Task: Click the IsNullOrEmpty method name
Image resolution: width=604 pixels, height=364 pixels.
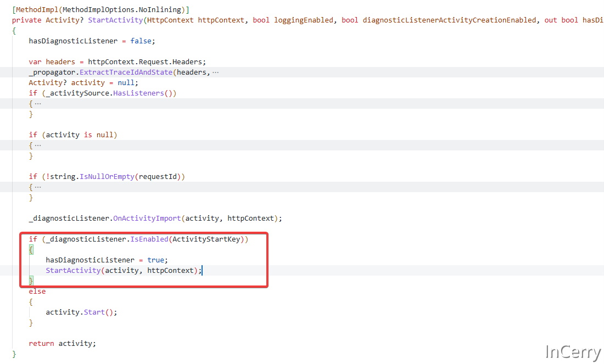Action: tap(107, 177)
